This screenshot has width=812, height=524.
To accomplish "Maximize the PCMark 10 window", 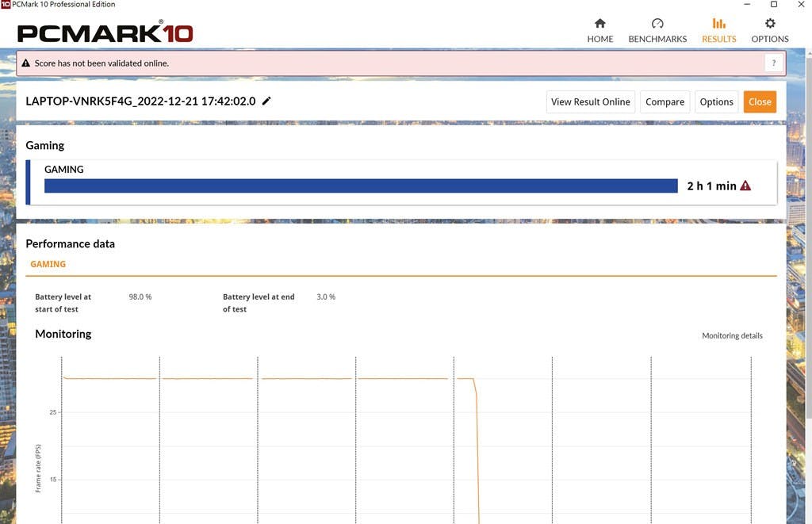I will click(774, 4).
